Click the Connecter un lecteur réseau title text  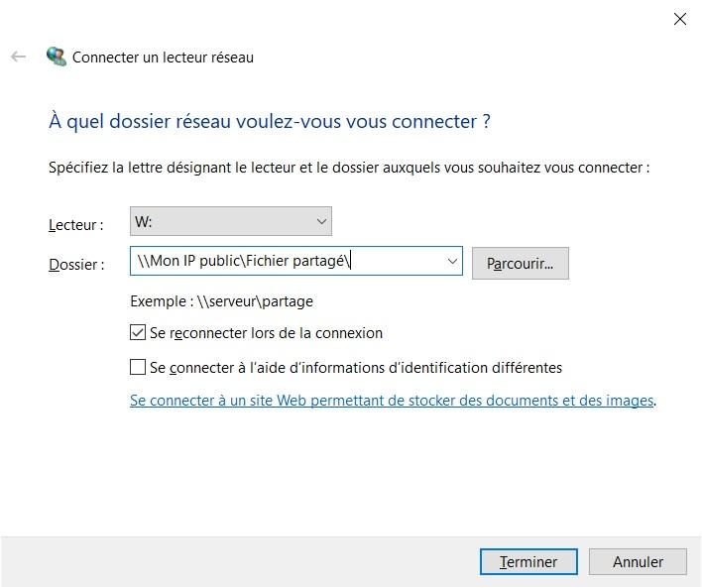[163, 58]
